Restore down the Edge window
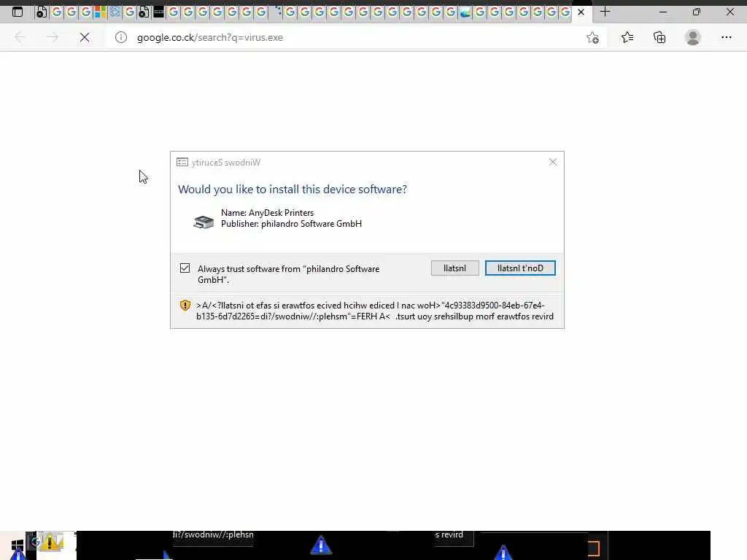 [697, 12]
